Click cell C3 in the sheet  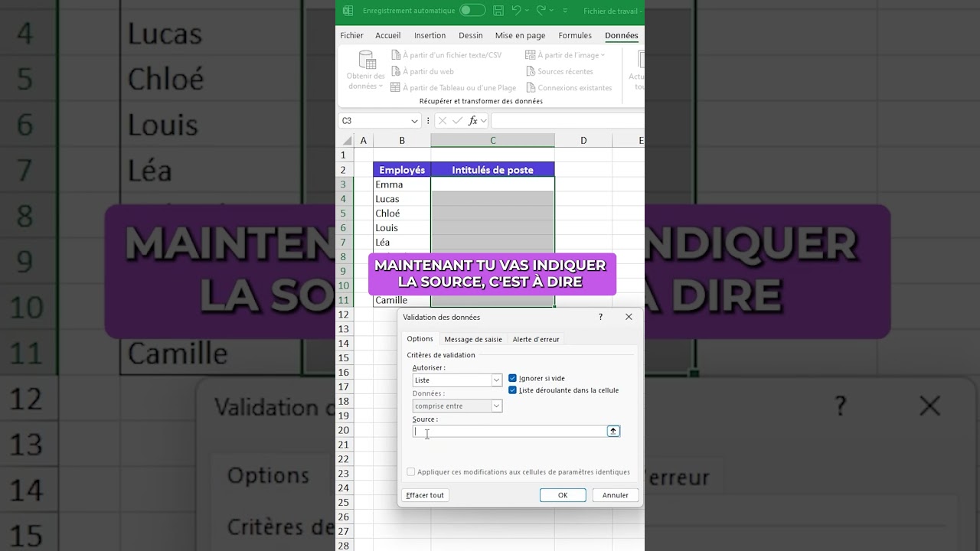[492, 184]
